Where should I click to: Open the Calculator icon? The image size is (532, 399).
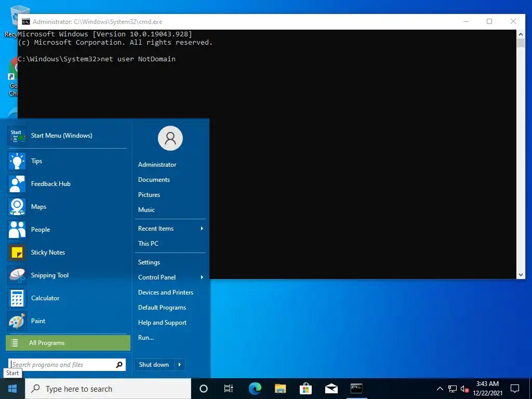pos(17,298)
